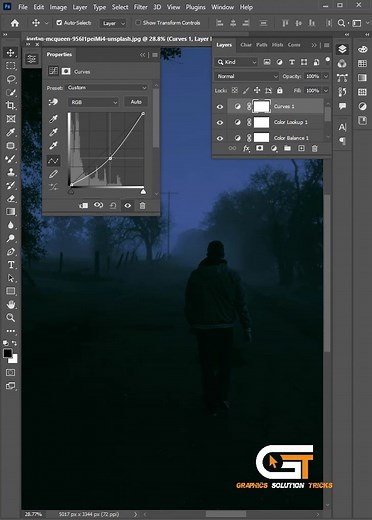Select the Dodge tool
The image size is (372, 520).
(11, 238)
